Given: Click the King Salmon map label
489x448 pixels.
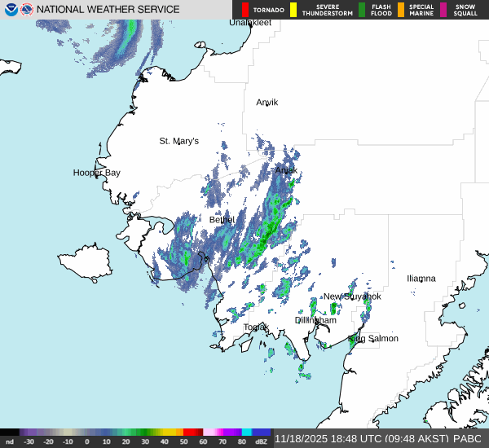Looking at the screenshot, I should coord(373,338).
